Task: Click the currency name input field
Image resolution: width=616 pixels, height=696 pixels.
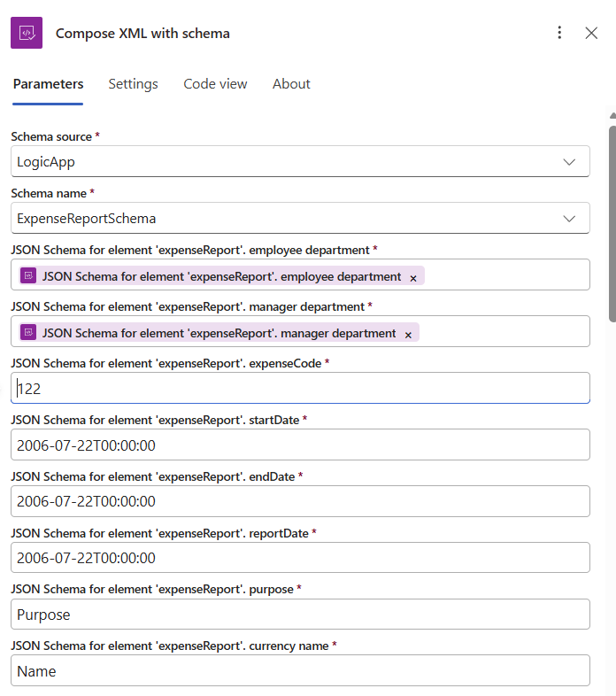Action: [300, 671]
